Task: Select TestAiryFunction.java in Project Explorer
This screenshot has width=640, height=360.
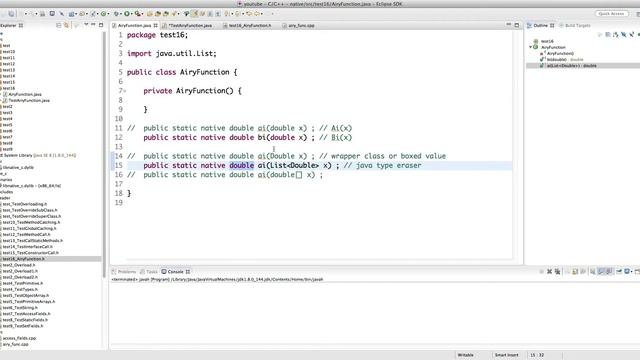Action: pos(29,100)
